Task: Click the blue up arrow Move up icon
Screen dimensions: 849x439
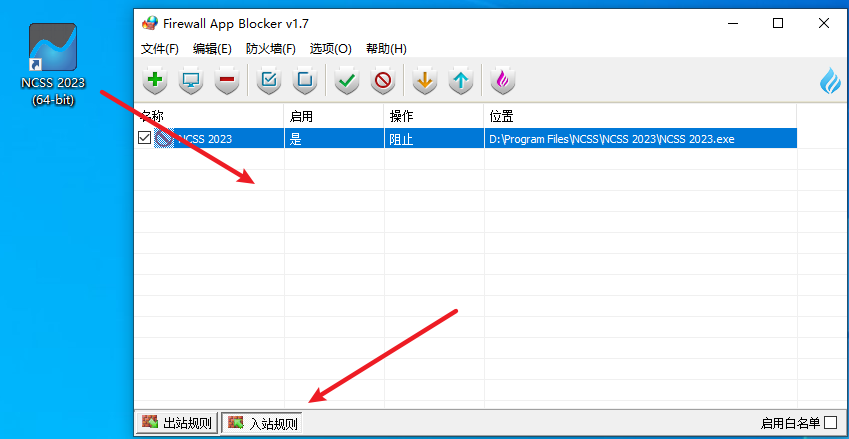Action: click(x=460, y=80)
